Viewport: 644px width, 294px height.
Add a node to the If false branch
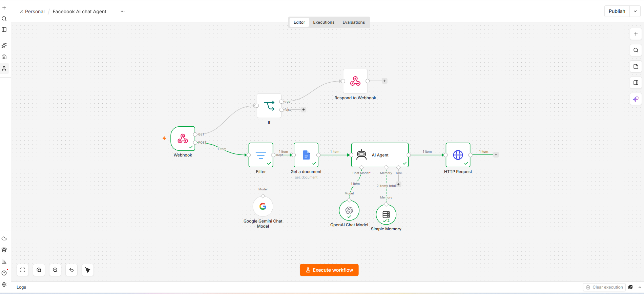pyautogui.click(x=304, y=109)
